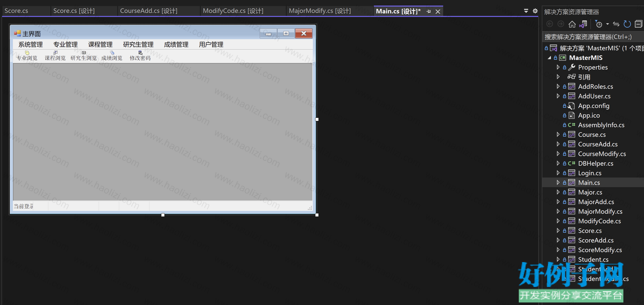
Task: Click the 修改密码 toolbar button
Action: click(x=140, y=56)
